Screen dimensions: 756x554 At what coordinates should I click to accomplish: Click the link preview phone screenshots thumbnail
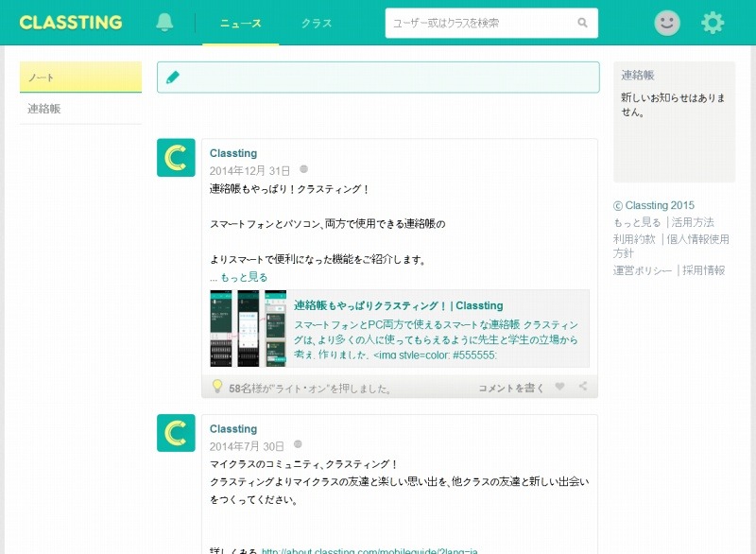(x=249, y=328)
